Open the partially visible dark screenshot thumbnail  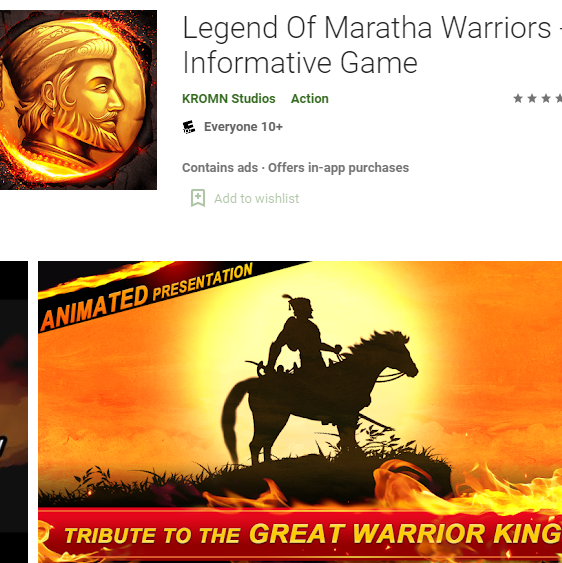(x=14, y=412)
